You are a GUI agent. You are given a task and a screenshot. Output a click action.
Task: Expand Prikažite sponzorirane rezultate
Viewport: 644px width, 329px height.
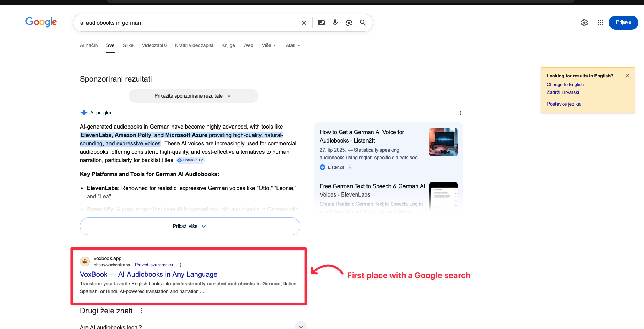pos(194,96)
